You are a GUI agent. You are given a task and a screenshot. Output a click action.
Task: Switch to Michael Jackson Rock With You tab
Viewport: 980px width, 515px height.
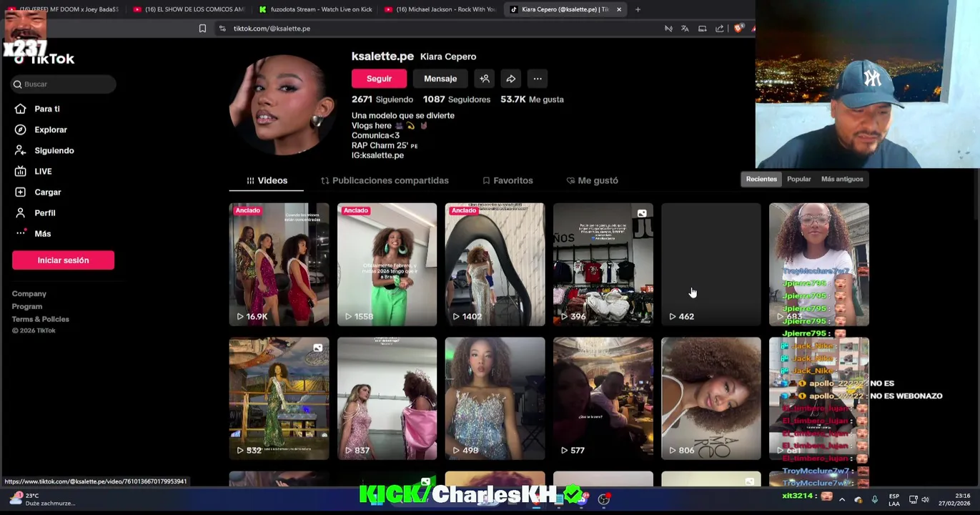pyautogui.click(x=440, y=9)
